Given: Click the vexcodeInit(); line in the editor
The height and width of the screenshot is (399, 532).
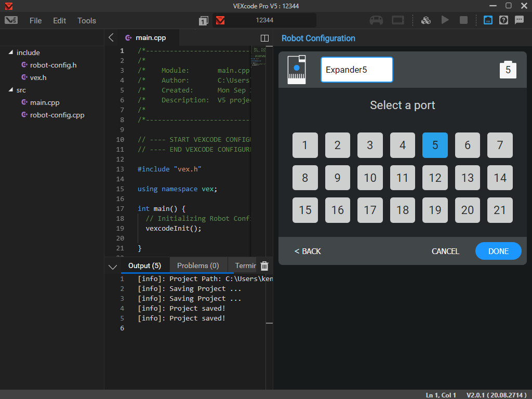Looking at the screenshot, I should 174,229.
